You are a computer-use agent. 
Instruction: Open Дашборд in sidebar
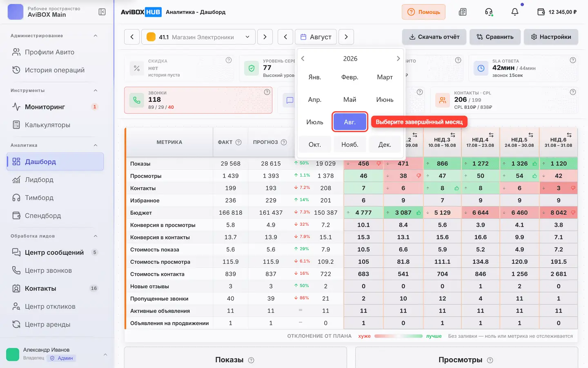pos(55,162)
